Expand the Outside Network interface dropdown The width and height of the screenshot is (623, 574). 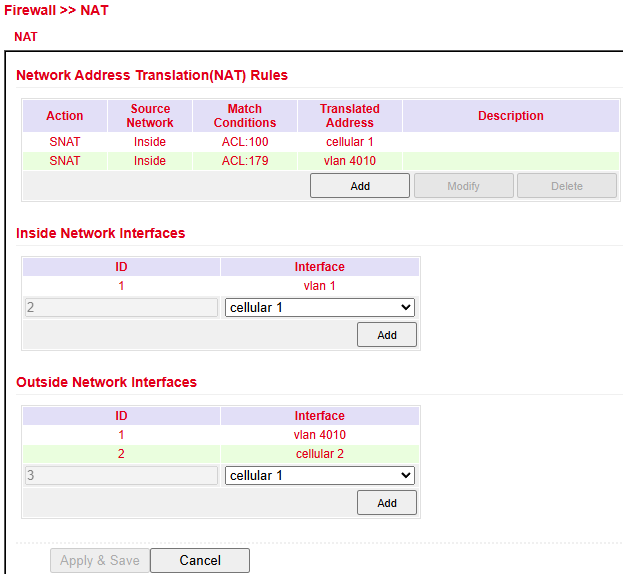click(320, 476)
